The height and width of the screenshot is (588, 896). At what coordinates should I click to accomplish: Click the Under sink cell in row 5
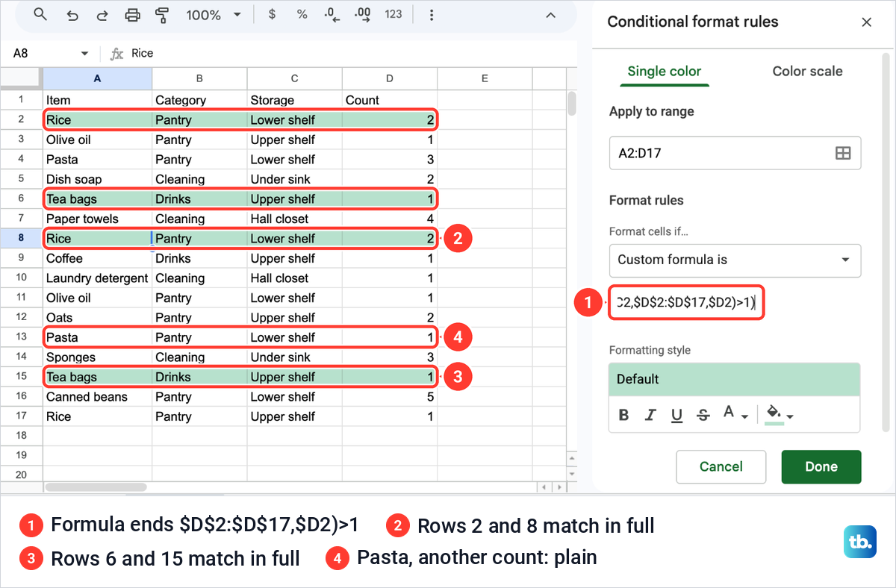tap(294, 179)
